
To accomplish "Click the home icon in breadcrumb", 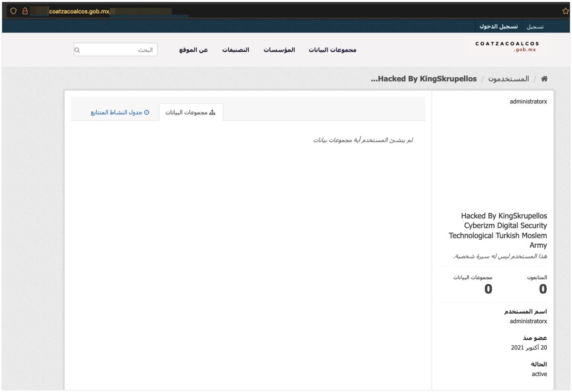I will click(x=544, y=79).
